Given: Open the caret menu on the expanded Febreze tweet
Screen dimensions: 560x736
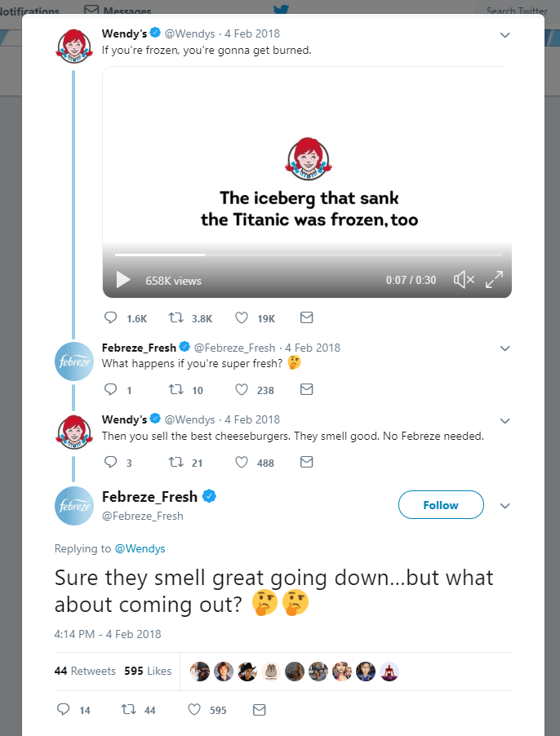Looking at the screenshot, I should click(504, 504).
